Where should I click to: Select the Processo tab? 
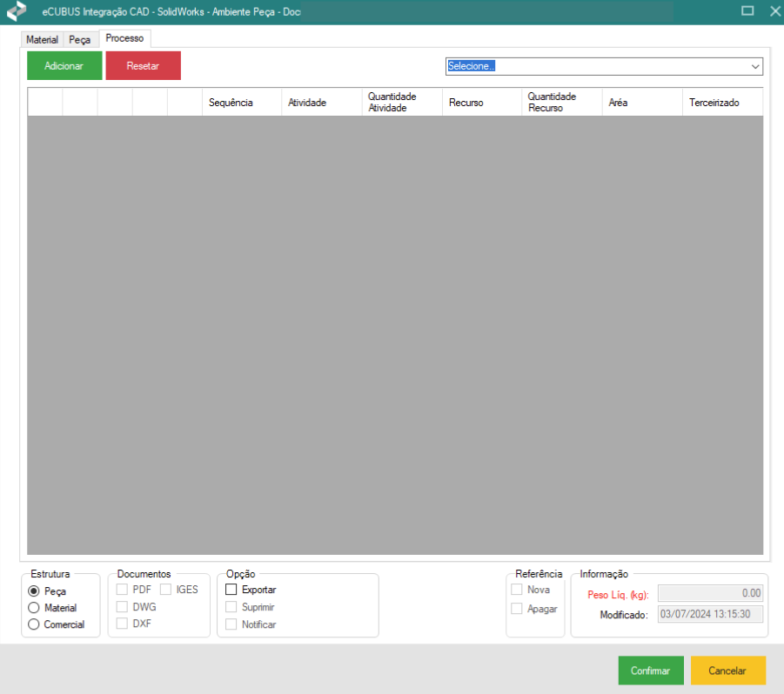124,39
